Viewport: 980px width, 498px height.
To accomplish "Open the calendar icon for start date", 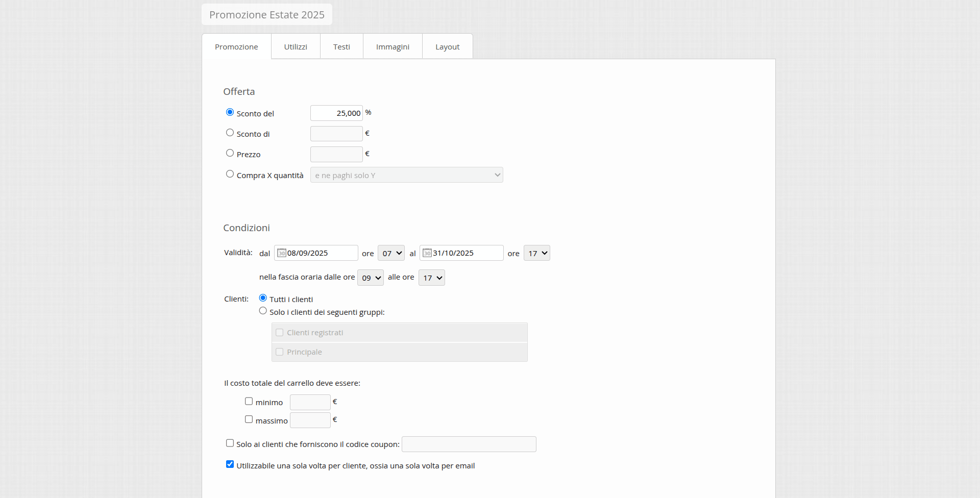I will [282, 253].
